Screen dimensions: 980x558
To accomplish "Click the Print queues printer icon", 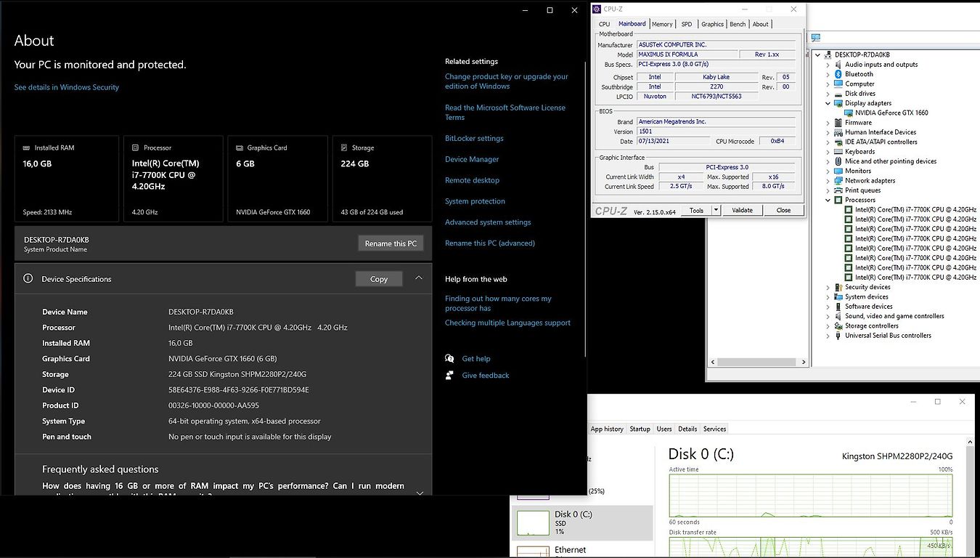I will (838, 190).
